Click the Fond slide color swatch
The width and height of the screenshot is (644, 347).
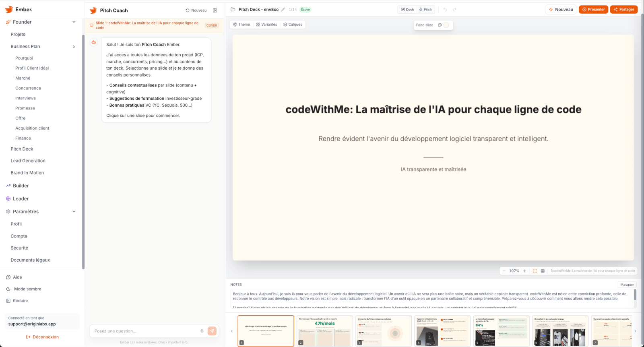click(446, 25)
